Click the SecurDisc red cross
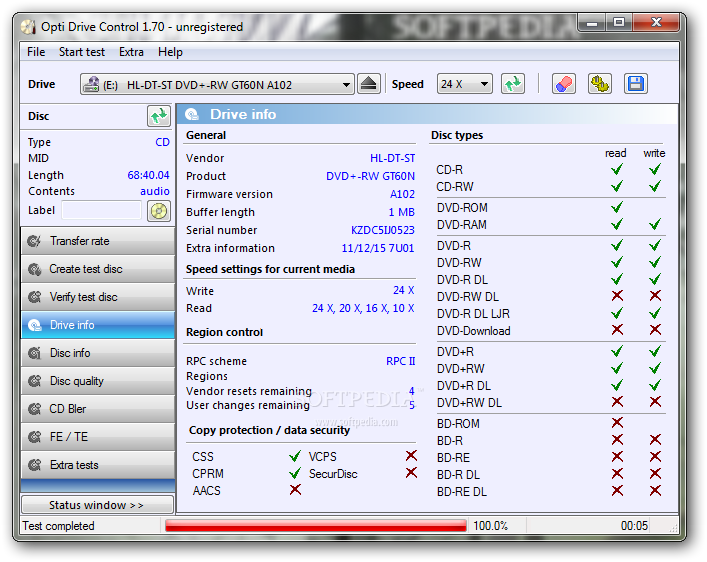Image resolution: width=707 pixels, height=562 pixels. (x=411, y=473)
